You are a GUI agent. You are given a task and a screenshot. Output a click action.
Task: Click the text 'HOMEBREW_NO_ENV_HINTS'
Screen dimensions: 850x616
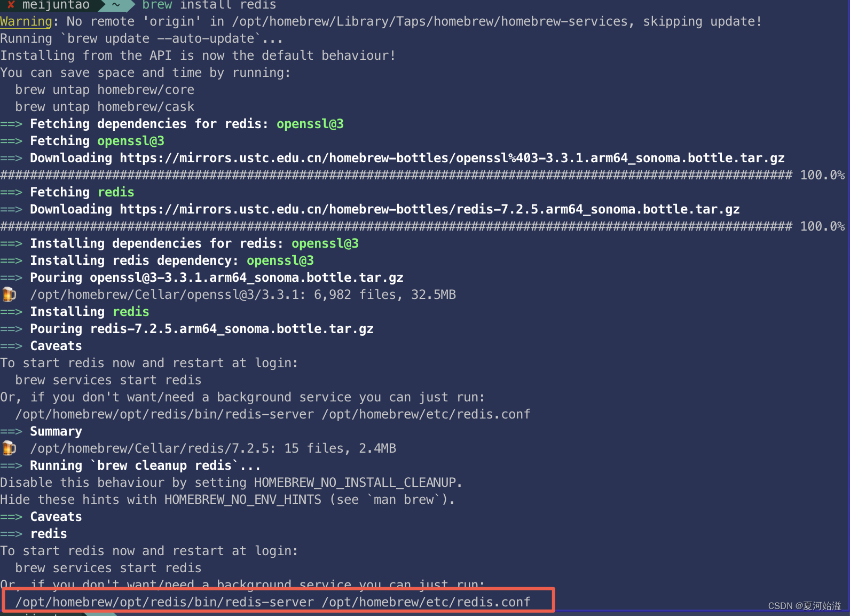click(243, 500)
